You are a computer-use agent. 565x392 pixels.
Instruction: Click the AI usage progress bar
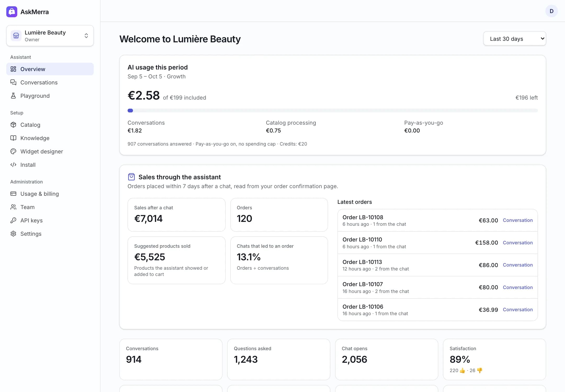point(332,111)
